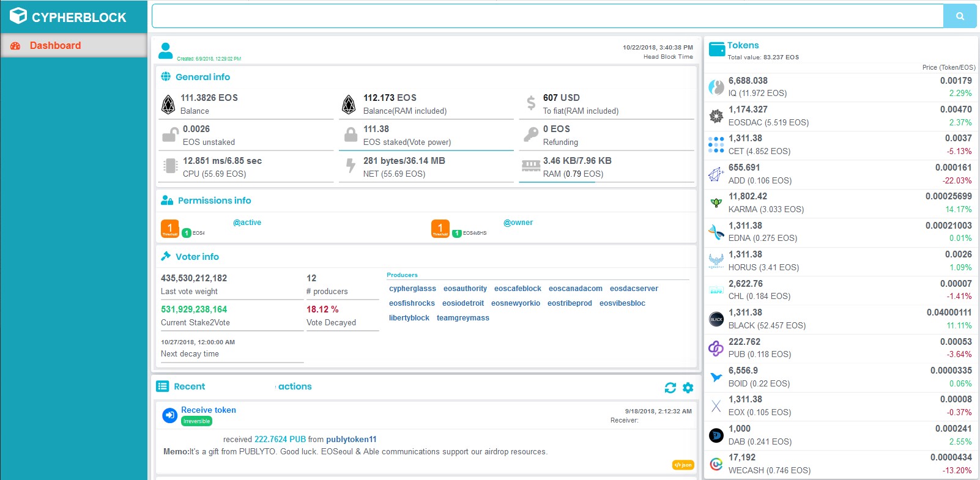Click the IQ token logo
980x480 pixels.
[x=716, y=87]
